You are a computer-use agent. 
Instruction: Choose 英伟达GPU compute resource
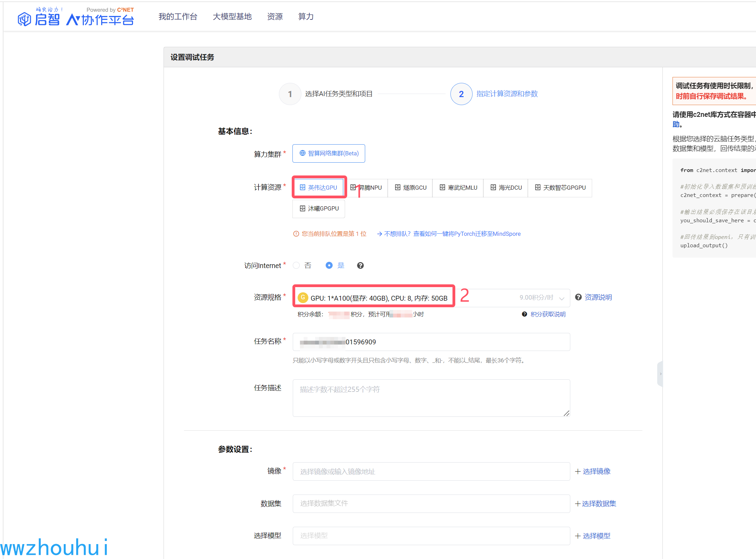click(x=318, y=188)
